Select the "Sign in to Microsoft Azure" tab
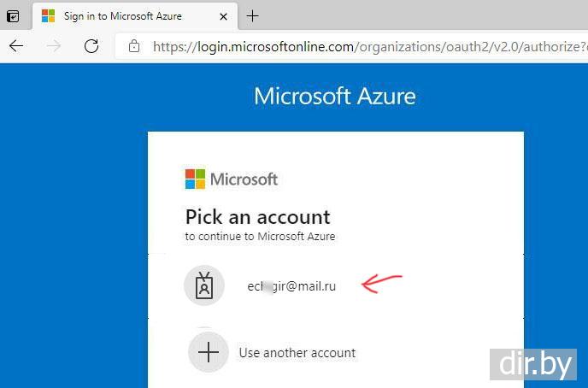The width and height of the screenshot is (588, 388). point(122,16)
